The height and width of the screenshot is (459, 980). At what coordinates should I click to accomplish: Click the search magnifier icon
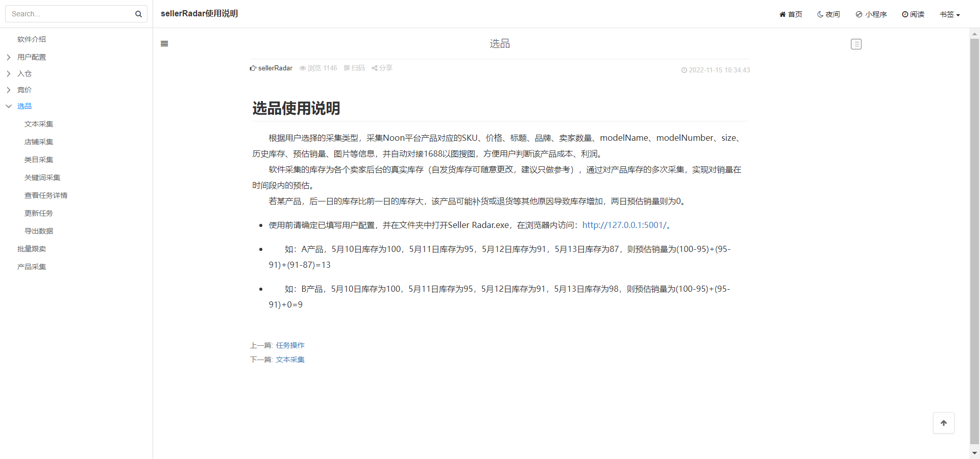tap(138, 14)
